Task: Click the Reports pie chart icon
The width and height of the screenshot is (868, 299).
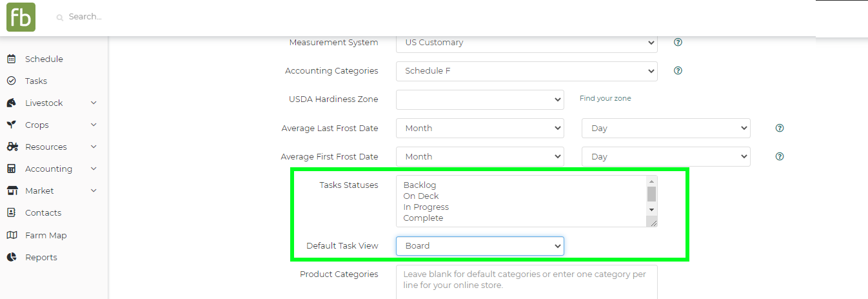Action: (x=12, y=257)
